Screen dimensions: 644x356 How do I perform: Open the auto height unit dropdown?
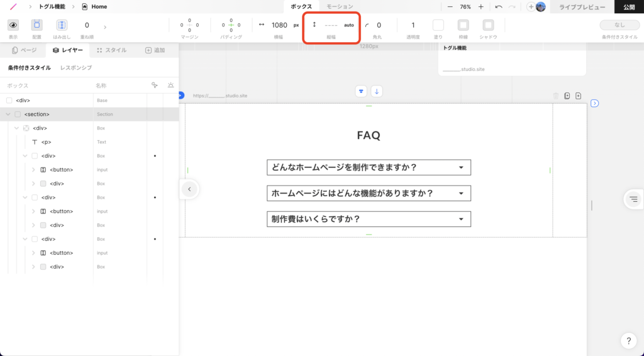point(348,25)
